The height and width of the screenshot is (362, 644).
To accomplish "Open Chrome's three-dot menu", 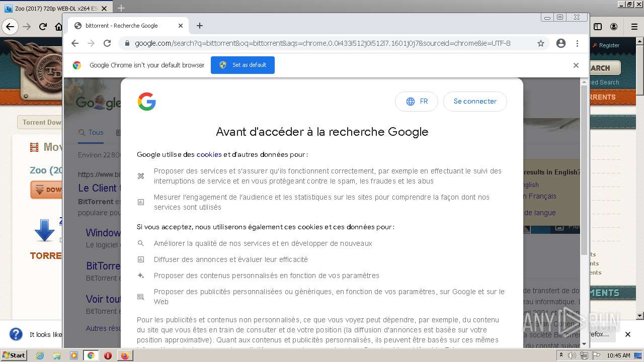I will click(x=577, y=43).
